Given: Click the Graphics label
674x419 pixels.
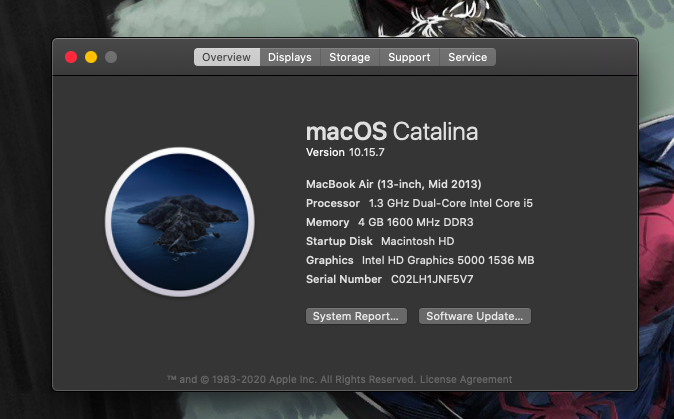Looking at the screenshot, I should click(330, 260).
